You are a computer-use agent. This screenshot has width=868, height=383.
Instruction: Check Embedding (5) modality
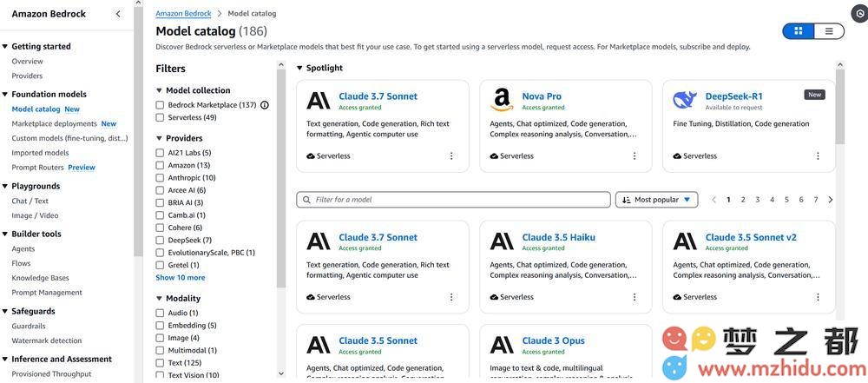pyautogui.click(x=160, y=326)
